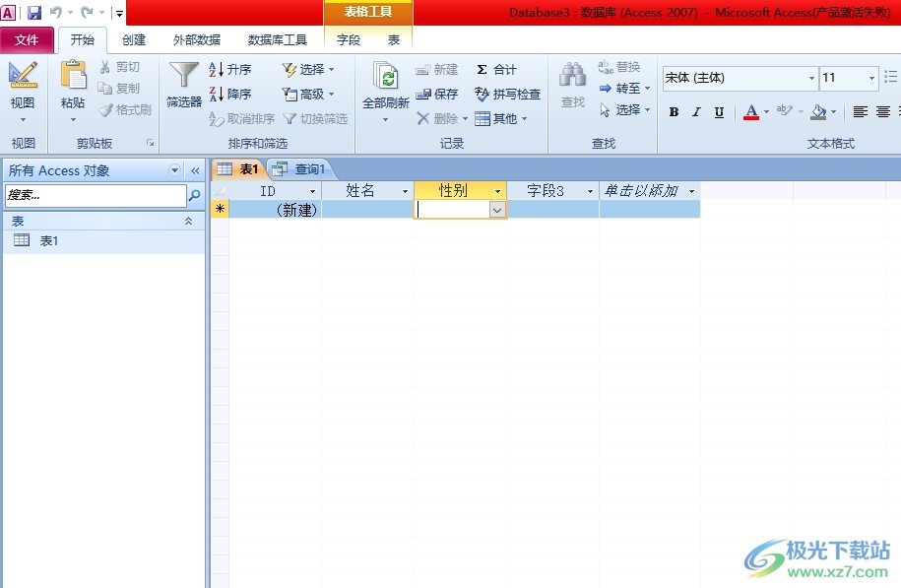This screenshot has width=901, height=588.
Task: Apply bold formatting
Action: click(674, 112)
